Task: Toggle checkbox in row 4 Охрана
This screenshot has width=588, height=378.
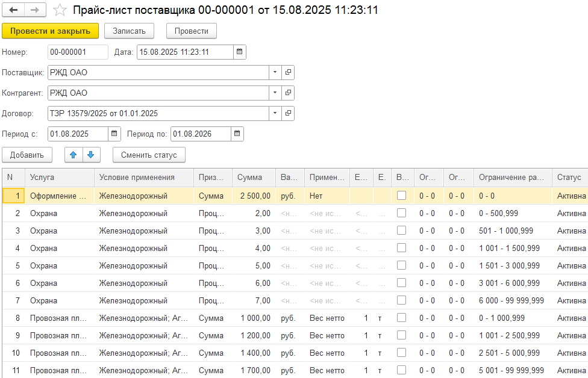Action: [x=401, y=248]
